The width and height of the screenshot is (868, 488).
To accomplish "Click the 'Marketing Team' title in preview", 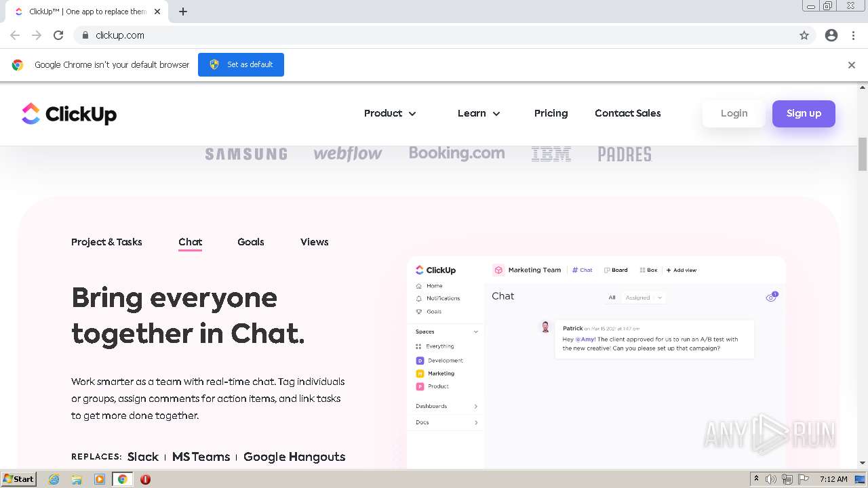I will pyautogui.click(x=534, y=270).
